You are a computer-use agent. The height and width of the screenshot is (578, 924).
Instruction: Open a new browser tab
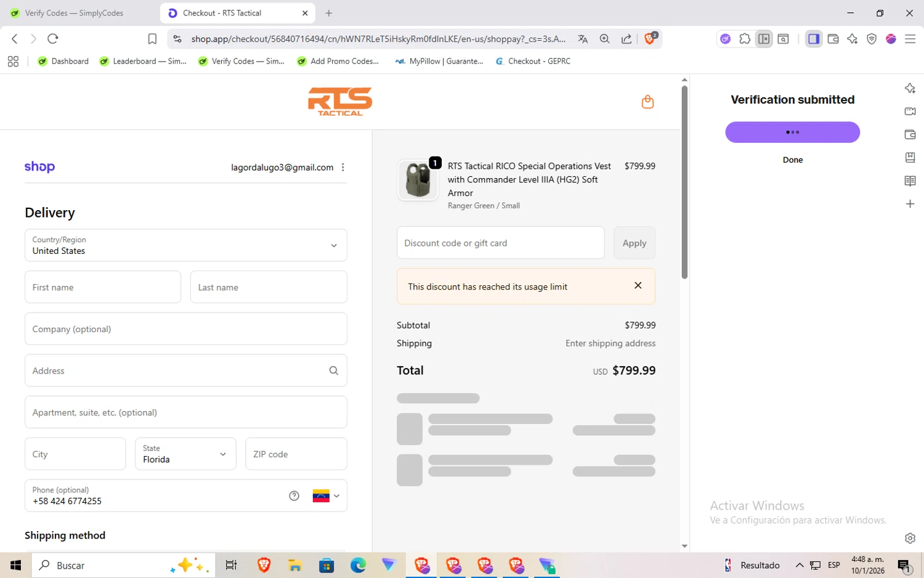tap(329, 13)
